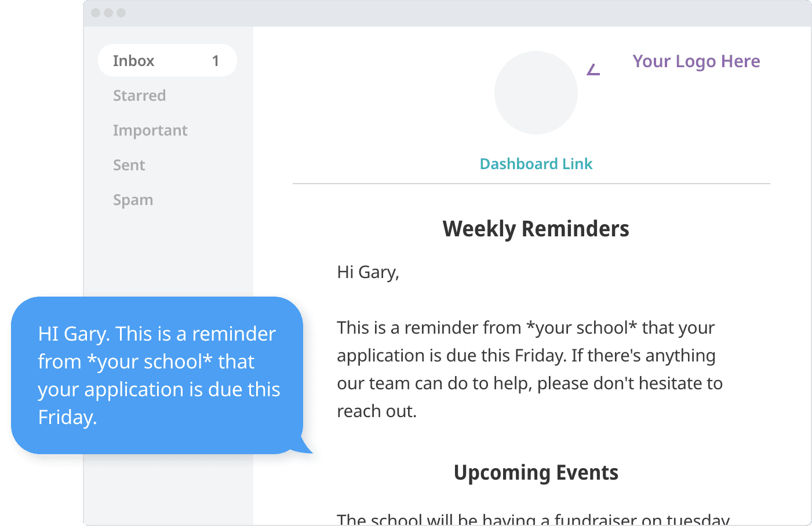Select the greeting text 'Hi Gary,'

(x=368, y=272)
